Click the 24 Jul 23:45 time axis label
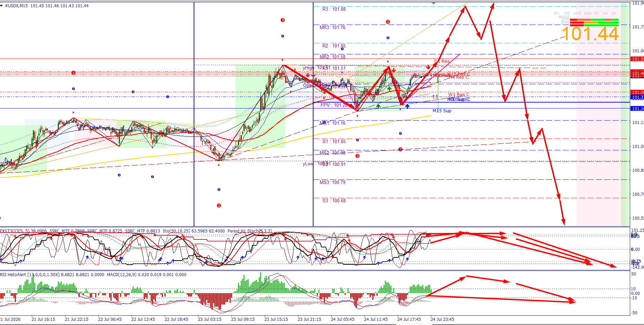This screenshot has height=325, width=644. [x=442, y=319]
